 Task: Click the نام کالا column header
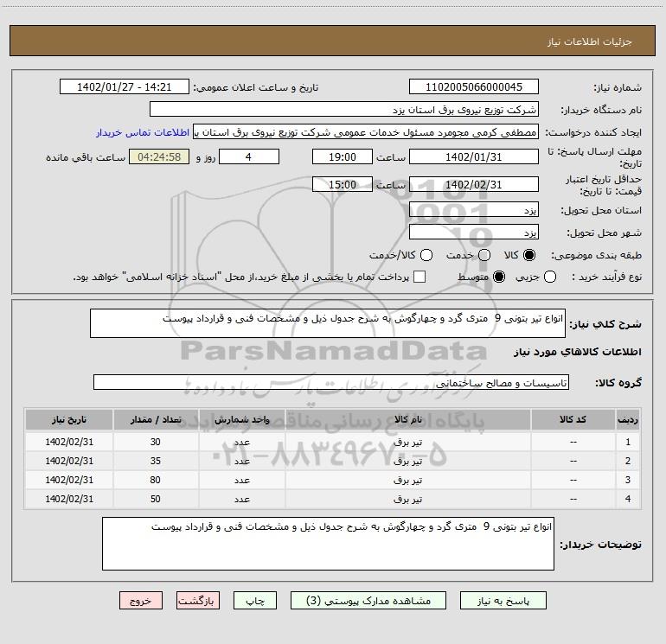pyautogui.click(x=407, y=420)
